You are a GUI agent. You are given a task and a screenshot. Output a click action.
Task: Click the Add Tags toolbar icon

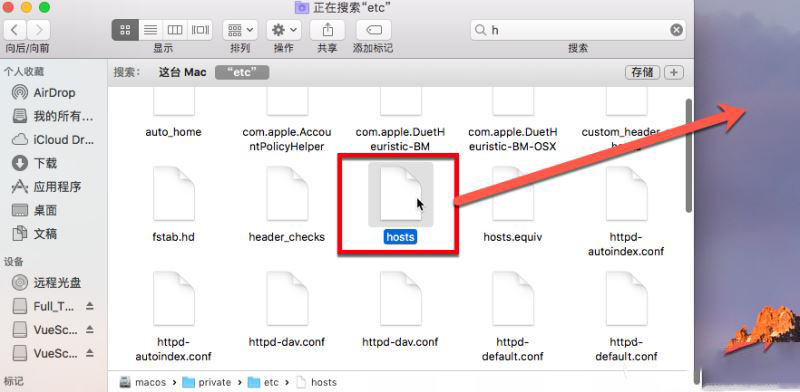[x=373, y=30]
